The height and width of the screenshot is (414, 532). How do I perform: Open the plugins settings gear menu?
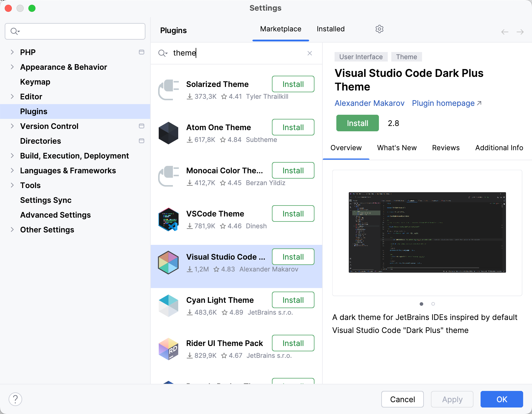tap(379, 29)
